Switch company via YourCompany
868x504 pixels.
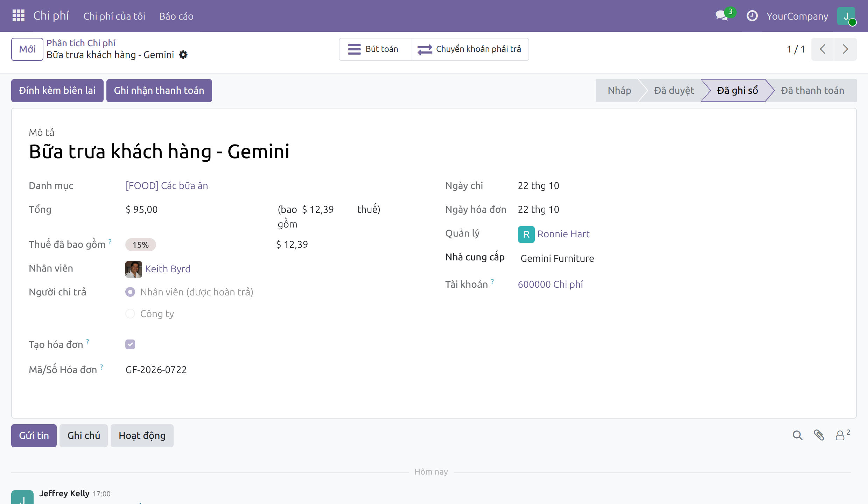point(797,16)
